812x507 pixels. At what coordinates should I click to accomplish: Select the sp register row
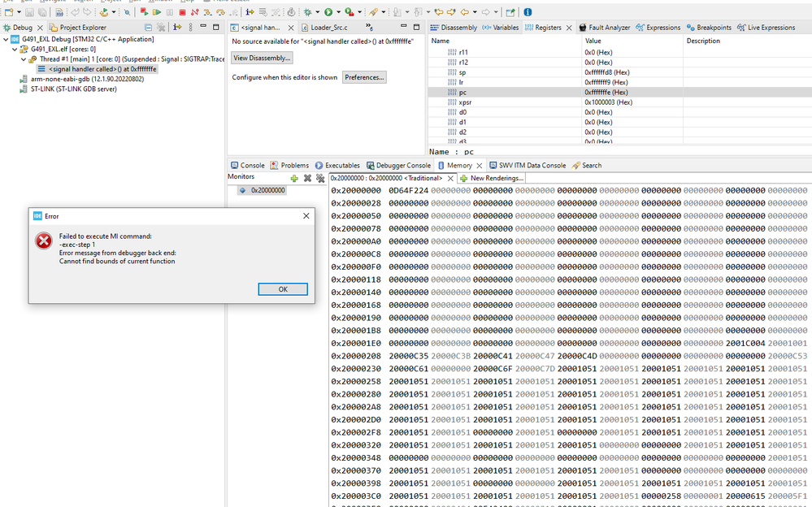619,72
